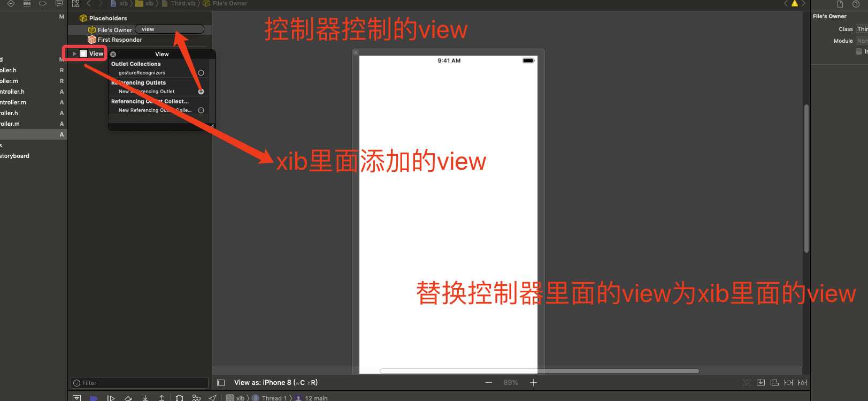
Task: Click the canvas horizontal scrollbar
Action: [539, 370]
